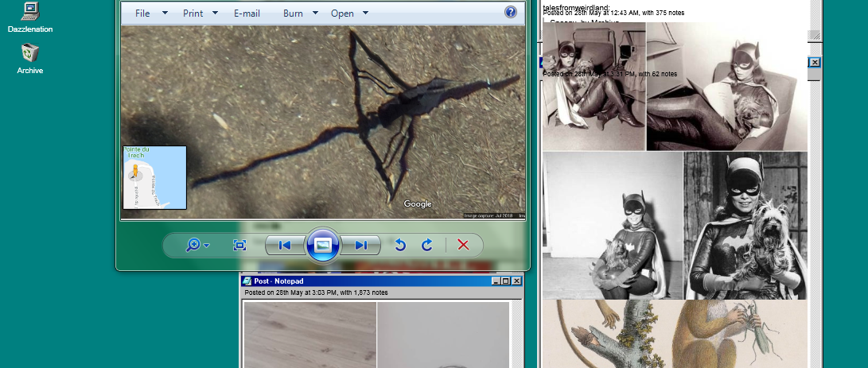Image resolution: width=868 pixels, height=368 pixels.
Task: Click the Batgirl holding terrier photo
Action: (745, 226)
